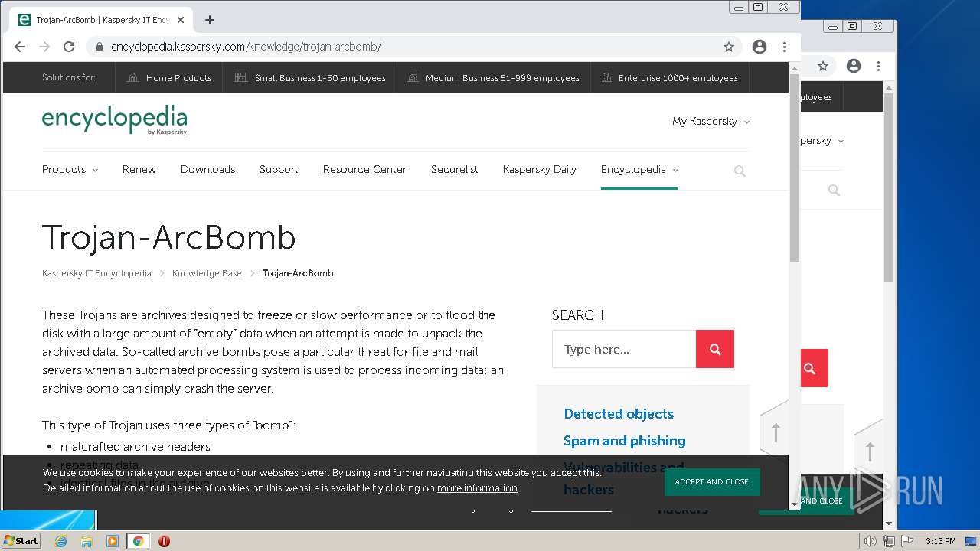The image size is (980, 551).
Task: Open three-dot menu in background window
Action: tap(878, 67)
